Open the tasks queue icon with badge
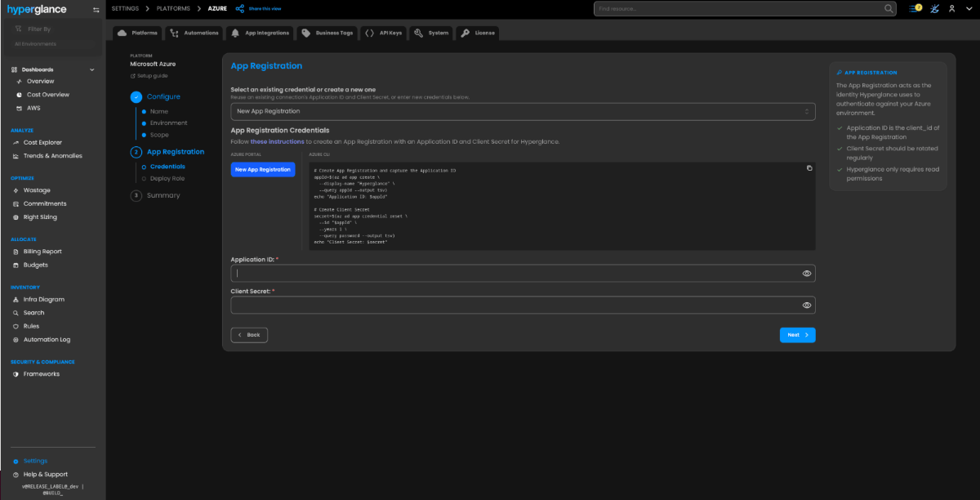The height and width of the screenshot is (500, 980). (x=915, y=8)
